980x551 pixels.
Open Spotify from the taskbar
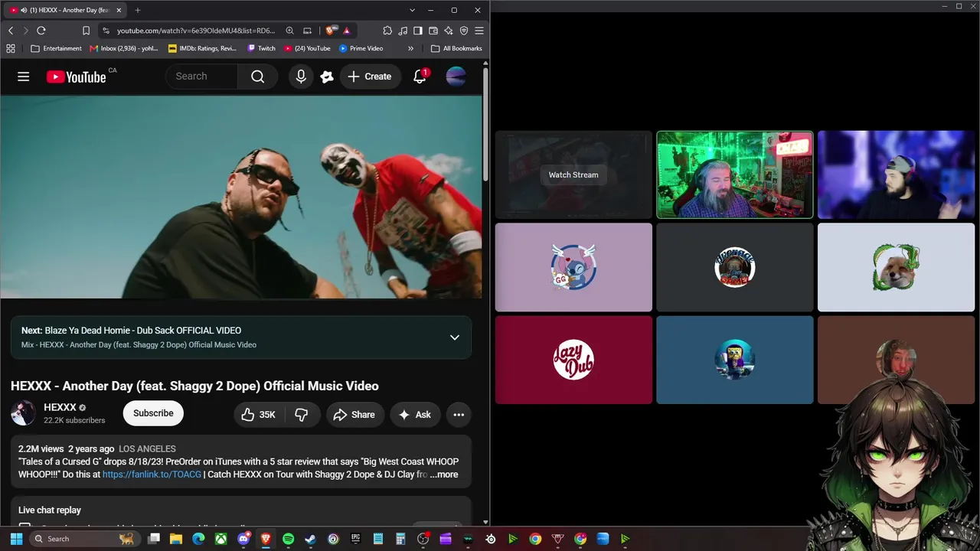[288, 539]
